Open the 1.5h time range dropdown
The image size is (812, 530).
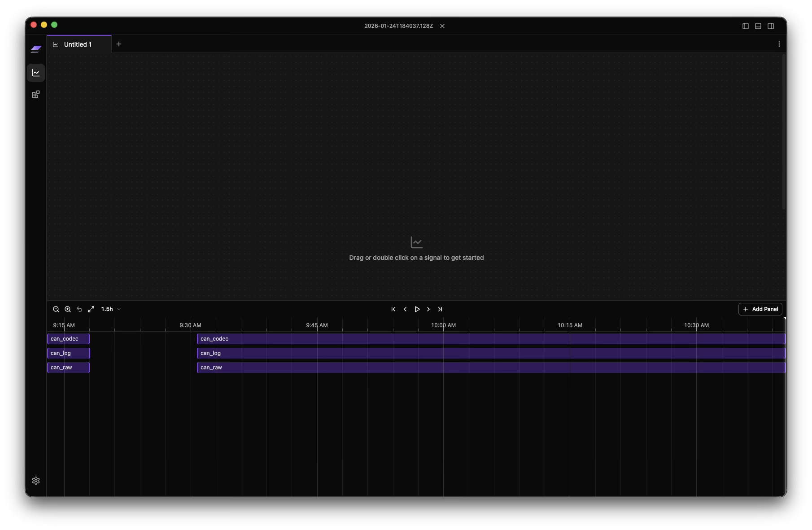[110, 309]
